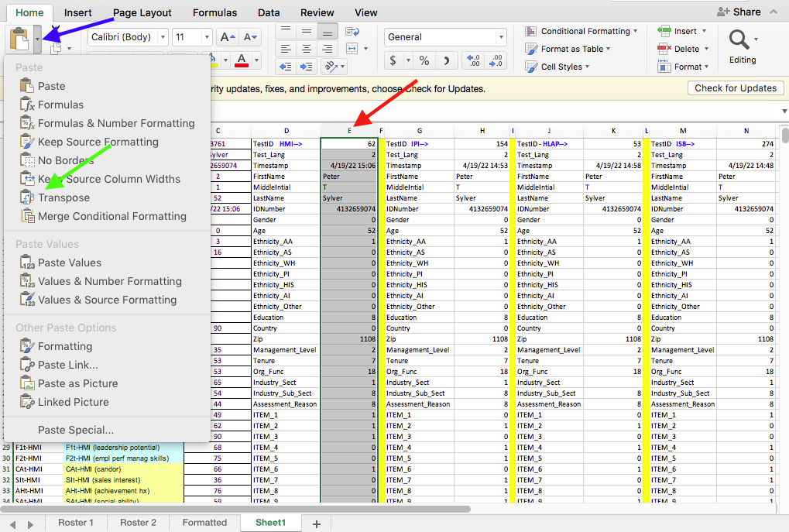
Task: Click the red font color swatch
Action: click(x=242, y=60)
